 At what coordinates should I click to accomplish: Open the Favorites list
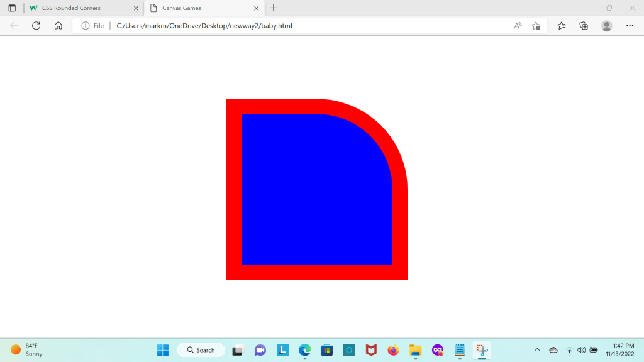[562, 26]
